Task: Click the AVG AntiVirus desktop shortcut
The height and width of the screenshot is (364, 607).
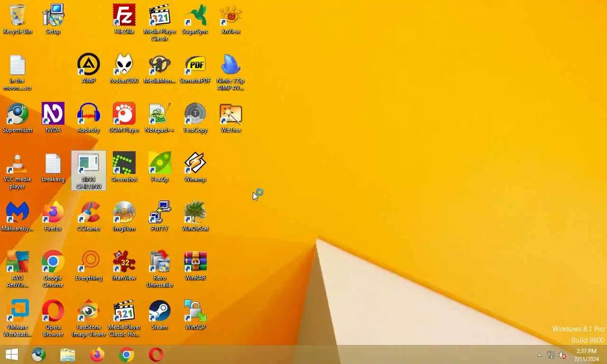Action: pyautogui.click(x=18, y=269)
